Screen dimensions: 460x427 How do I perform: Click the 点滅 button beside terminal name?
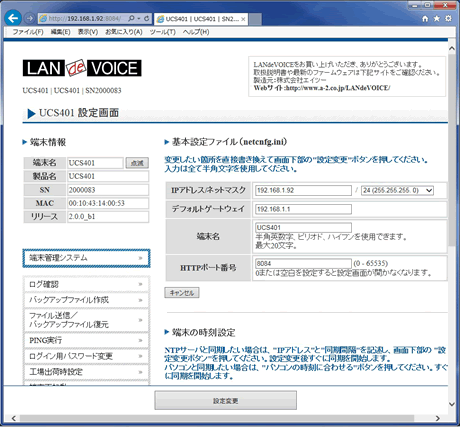tap(137, 163)
